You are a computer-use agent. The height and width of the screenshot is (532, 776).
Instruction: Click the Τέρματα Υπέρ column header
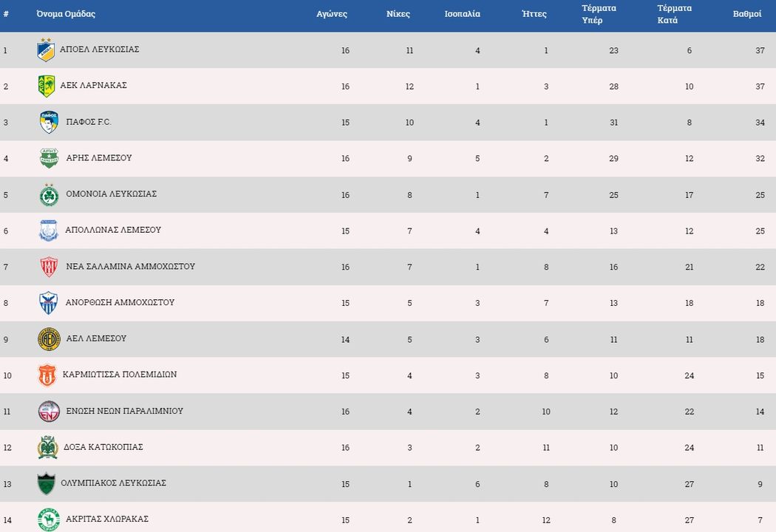(x=599, y=14)
